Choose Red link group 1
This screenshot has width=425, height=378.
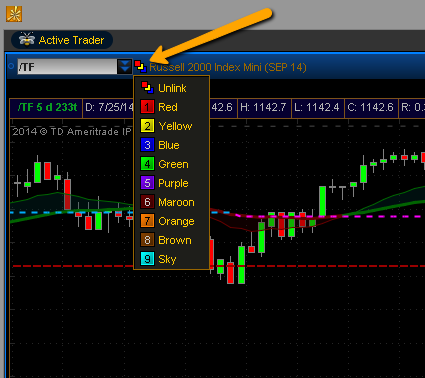pos(171,107)
